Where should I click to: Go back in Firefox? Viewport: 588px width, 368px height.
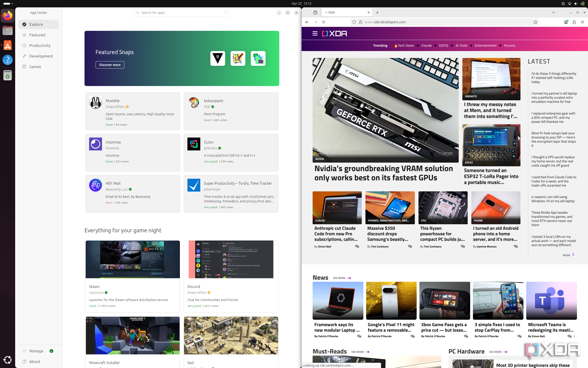pyautogui.click(x=307, y=22)
